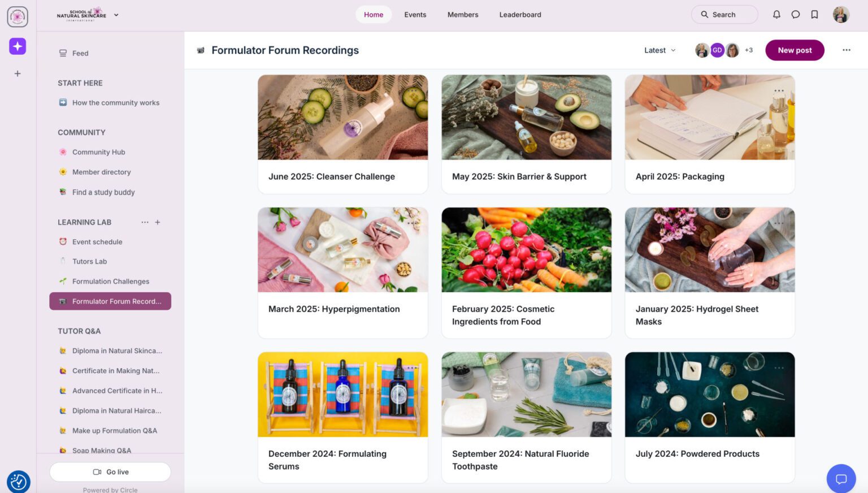
Task: Show the +3 more members list
Action: (749, 50)
